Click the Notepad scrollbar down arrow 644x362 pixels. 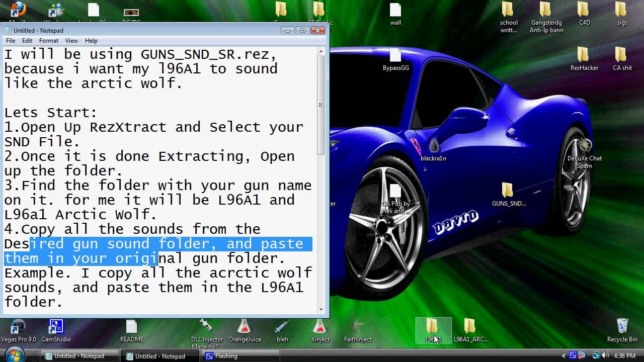[320, 309]
